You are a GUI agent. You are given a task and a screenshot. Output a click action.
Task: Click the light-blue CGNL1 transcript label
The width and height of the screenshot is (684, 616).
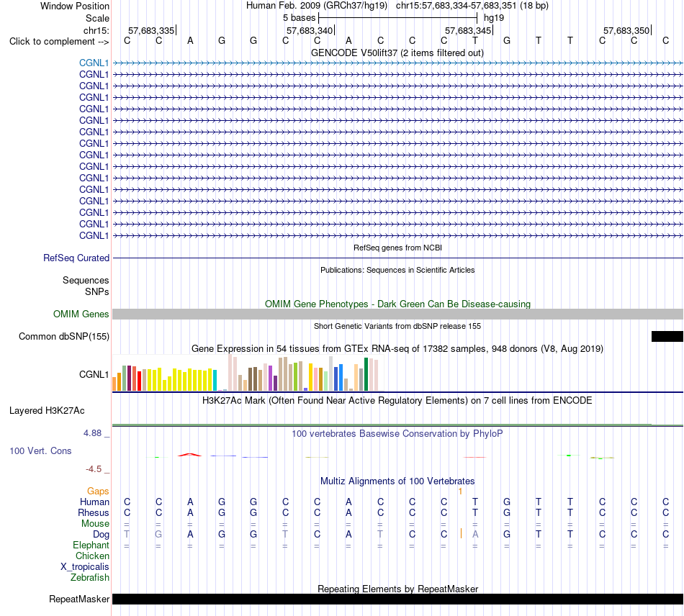pyautogui.click(x=94, y=63)
